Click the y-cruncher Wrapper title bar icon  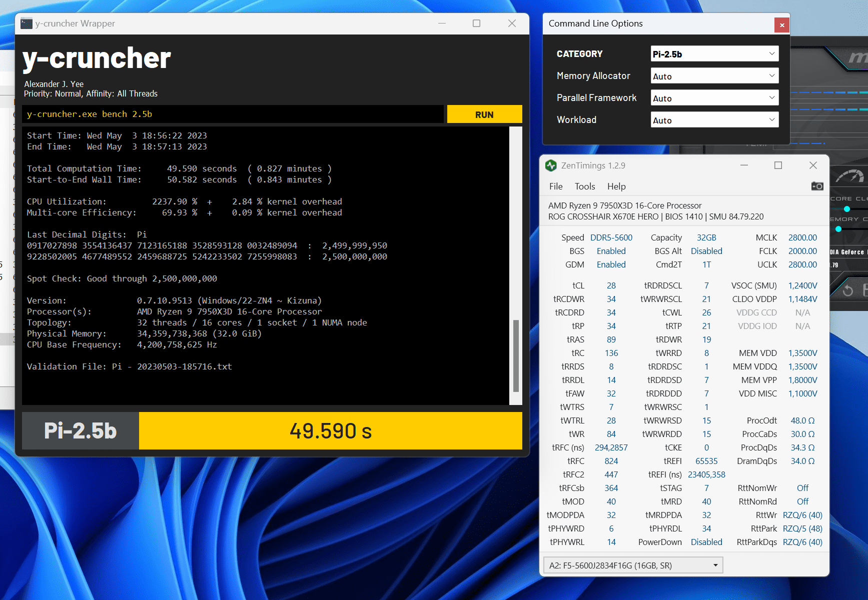(x=27, y=23)
